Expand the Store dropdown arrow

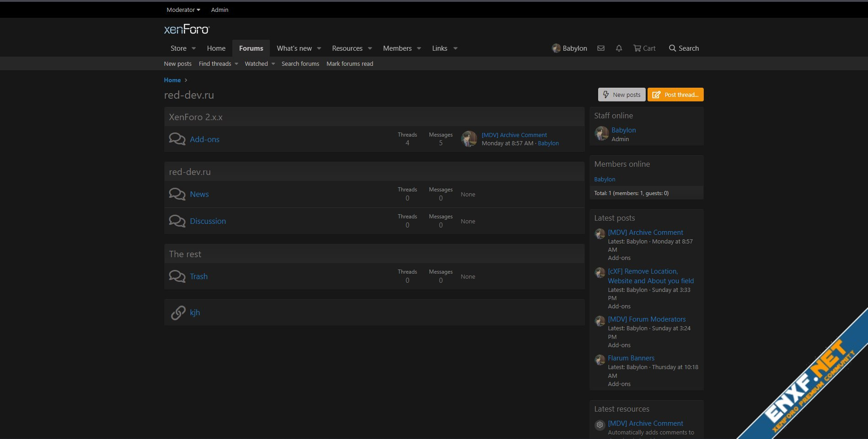(x=194, y=48)
